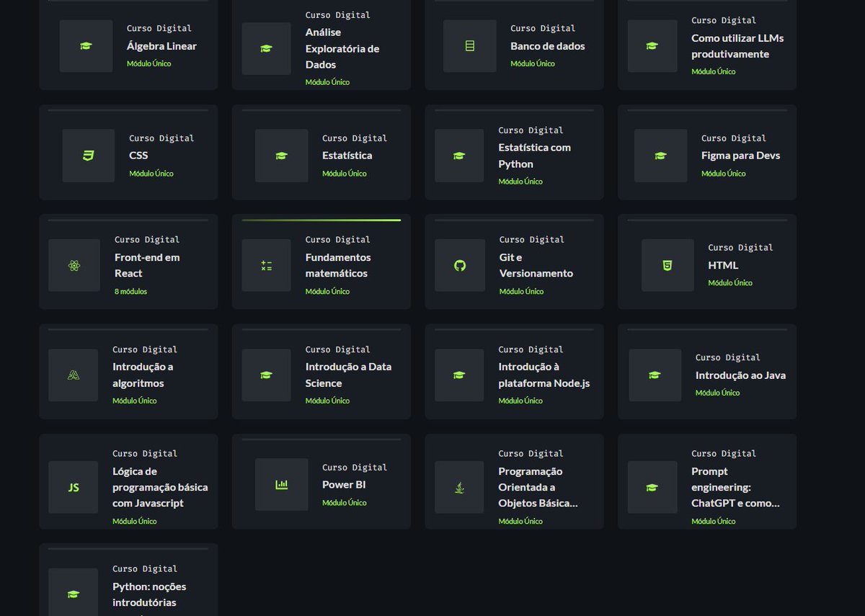The width and height of the screenshot is (865, 616).
Task: Click the Introdução a Data Science icon
Action: (266, 375)
